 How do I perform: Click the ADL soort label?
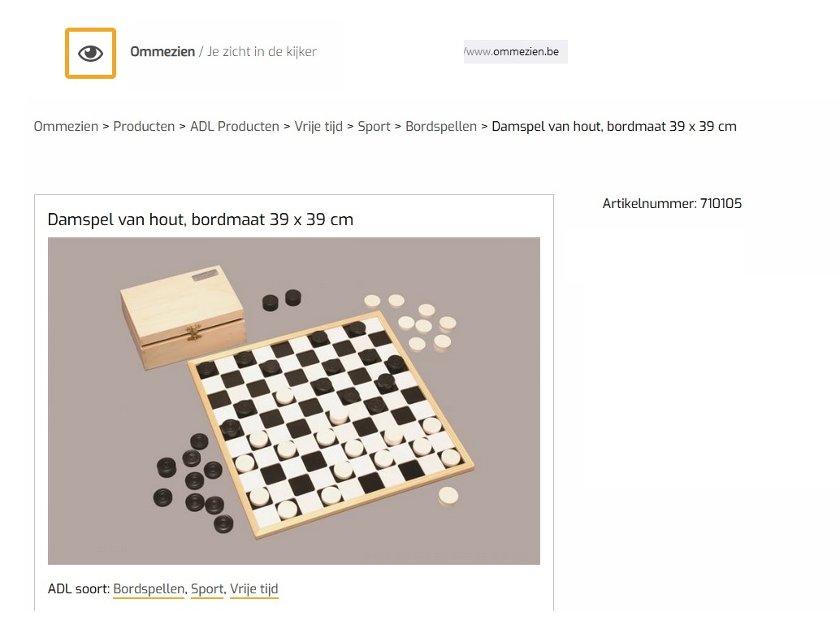pos(79,589)
